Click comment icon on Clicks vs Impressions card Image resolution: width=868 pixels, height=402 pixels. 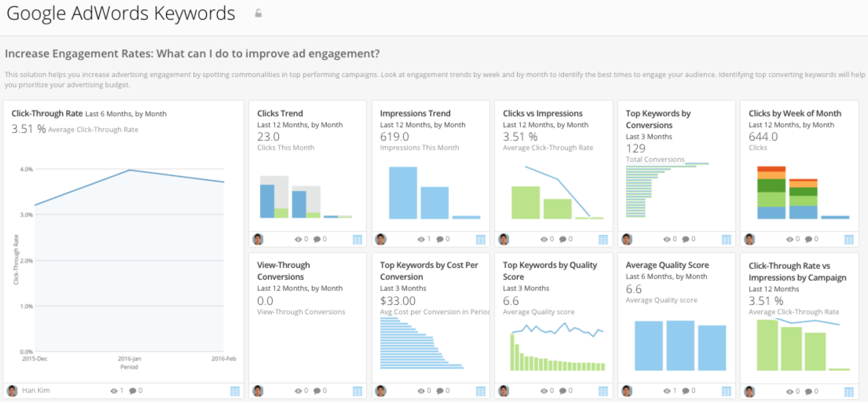tap(563, 239)
